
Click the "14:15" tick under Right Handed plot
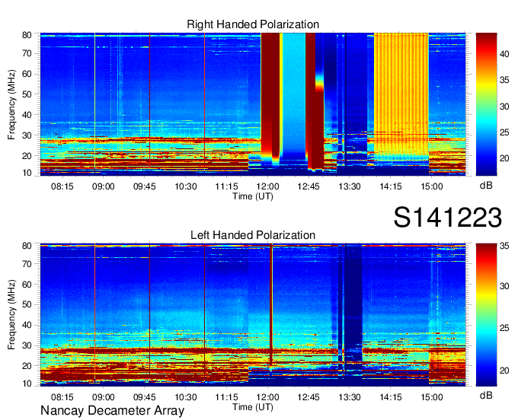click(391, 186)
